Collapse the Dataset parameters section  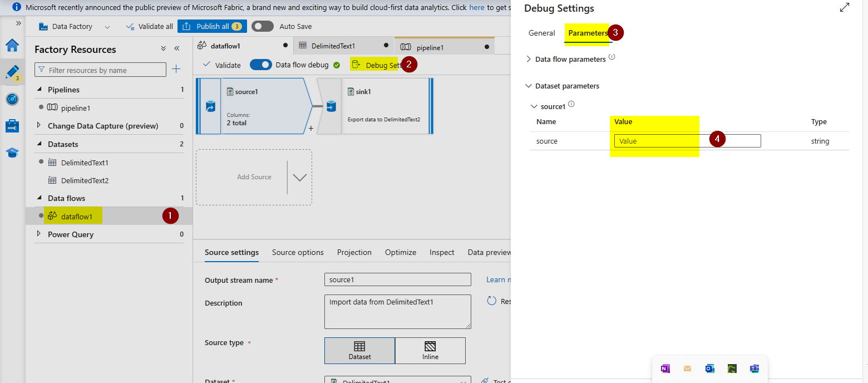pyautogui.click(x=528, y=86)
